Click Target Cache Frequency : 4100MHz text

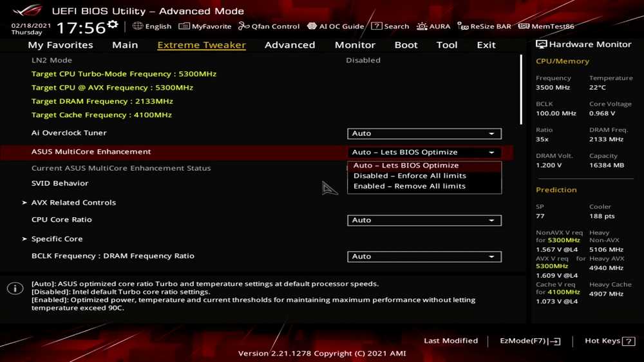tap(102, 115)
